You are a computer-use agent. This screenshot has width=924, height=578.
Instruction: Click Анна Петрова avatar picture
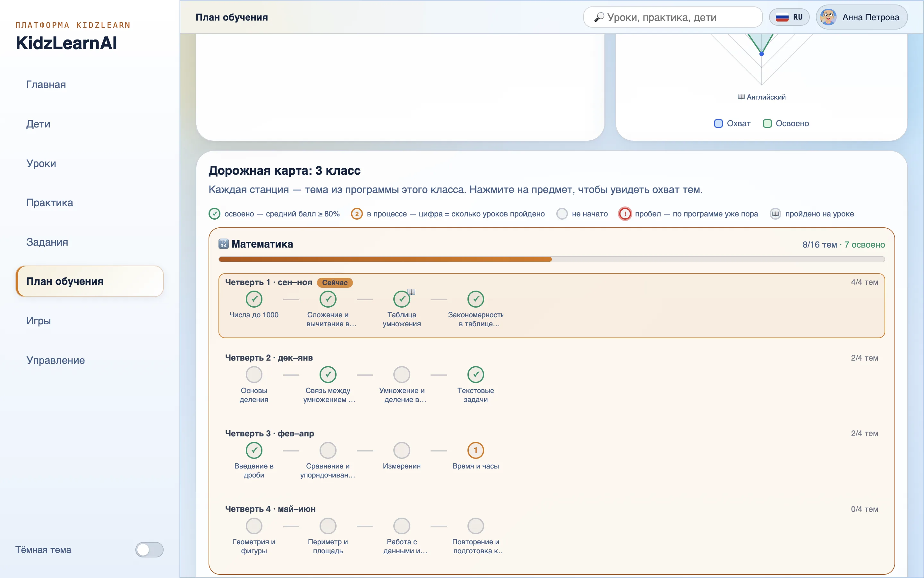click(x=828, y=17)
